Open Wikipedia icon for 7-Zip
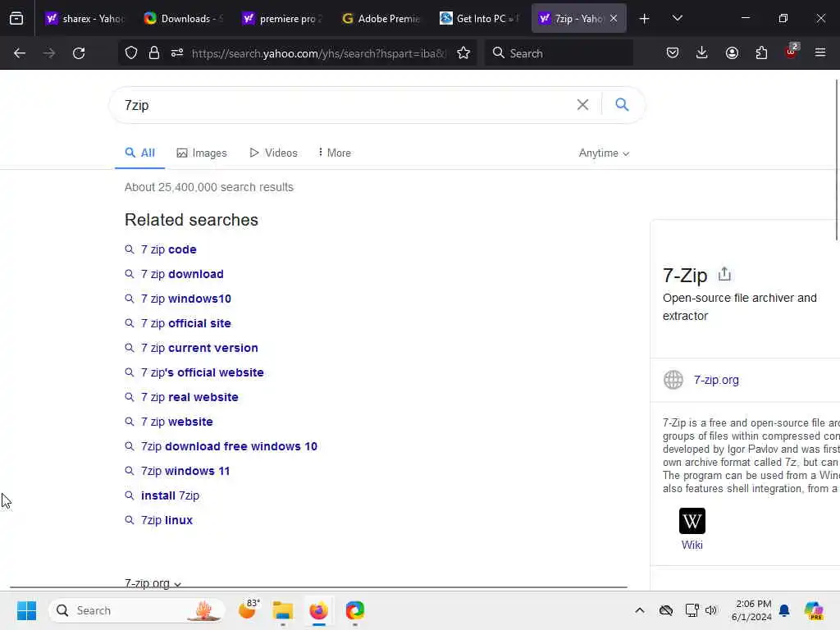 point(692,521)
